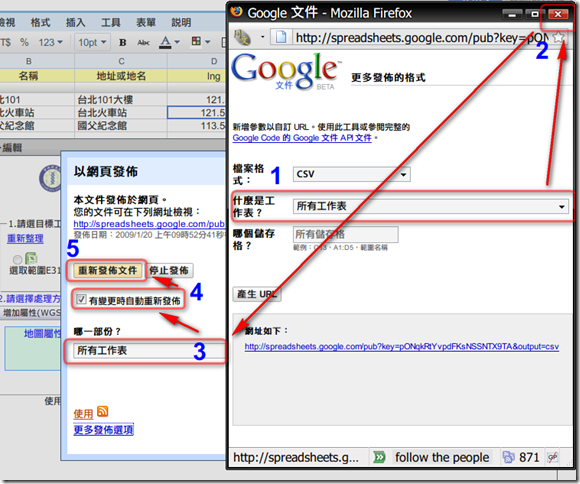The width and height of the screenshot is (580, 484).
Task: Open the published spreadsheet URL link in dialog
Action: click(x=149, y=224)
